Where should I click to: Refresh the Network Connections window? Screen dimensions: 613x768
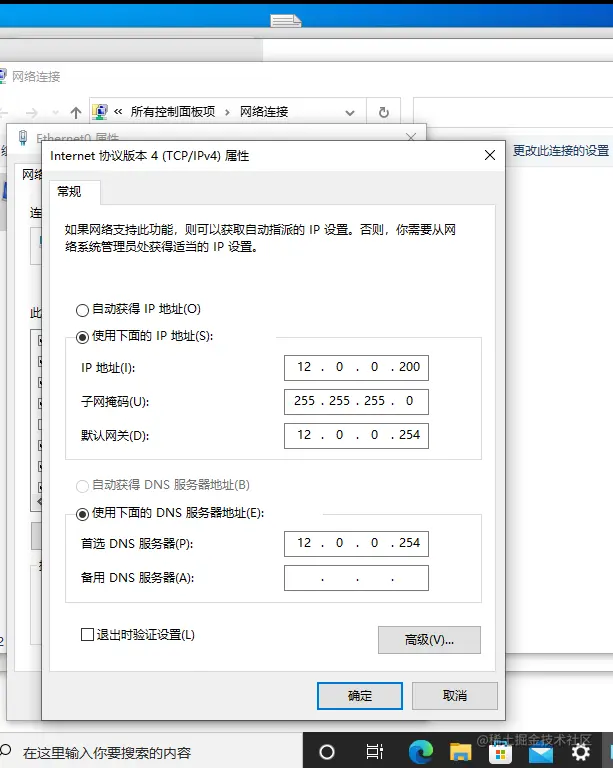[384, 113]
